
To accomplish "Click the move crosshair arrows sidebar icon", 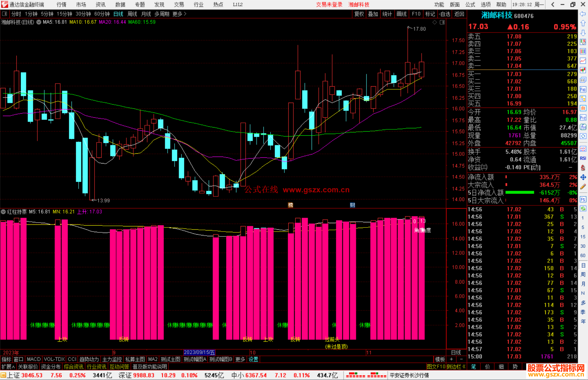I will coord(583,177).
